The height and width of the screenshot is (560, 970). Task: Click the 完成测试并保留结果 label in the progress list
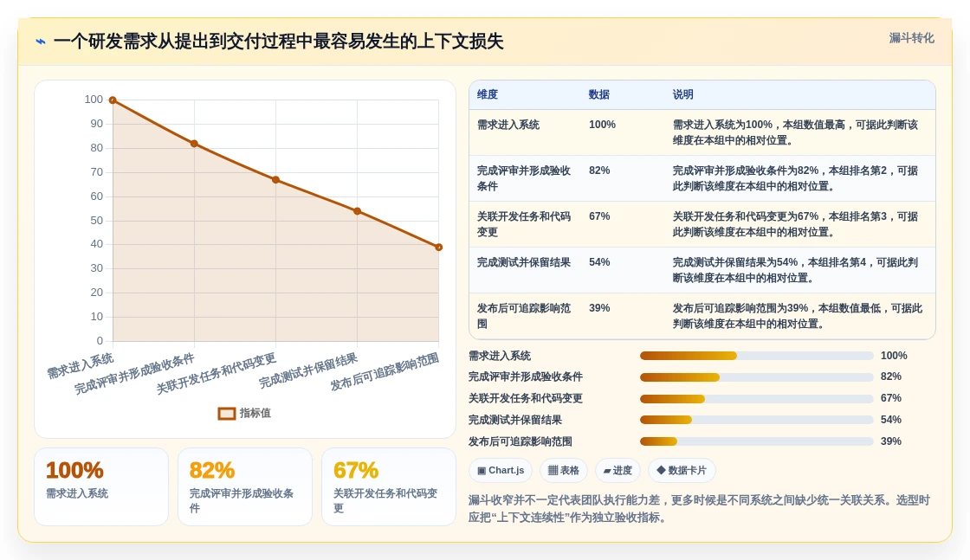(515, 421)
